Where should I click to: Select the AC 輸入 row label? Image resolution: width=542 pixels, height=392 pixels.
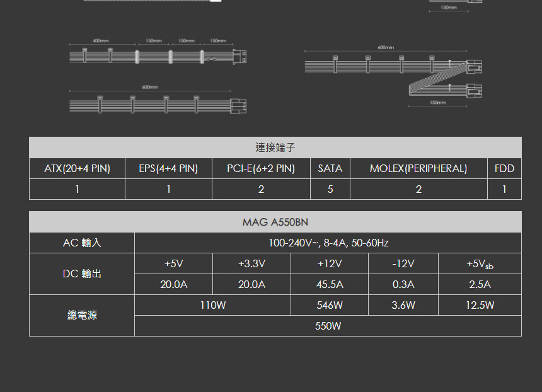(82, 243)
